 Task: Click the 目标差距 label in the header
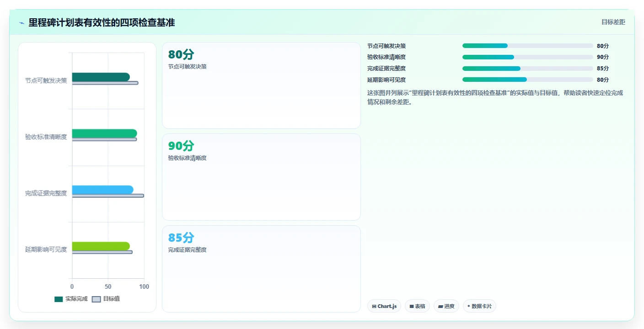[613, 22]
